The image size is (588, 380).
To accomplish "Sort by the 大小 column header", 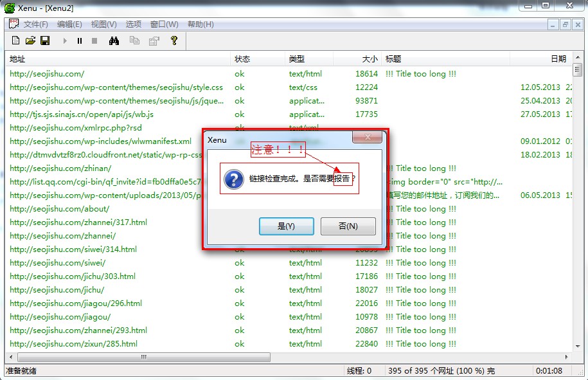I will 370,59.
